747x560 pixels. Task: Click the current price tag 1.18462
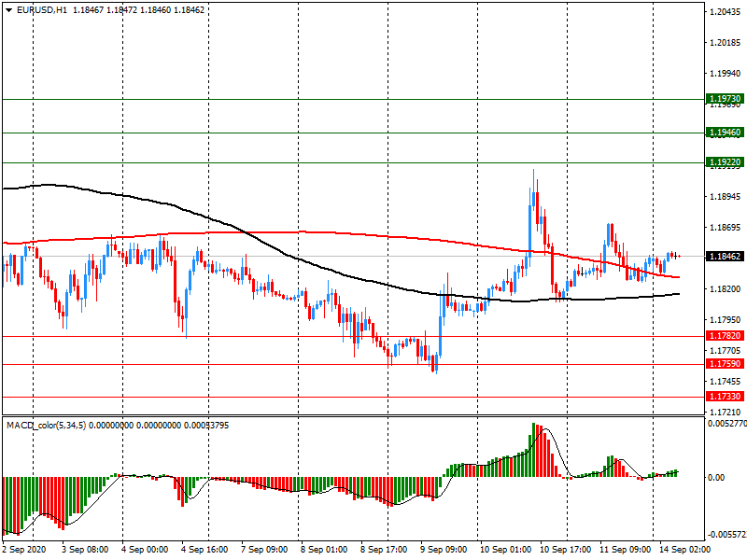click(x=725, y=256)
